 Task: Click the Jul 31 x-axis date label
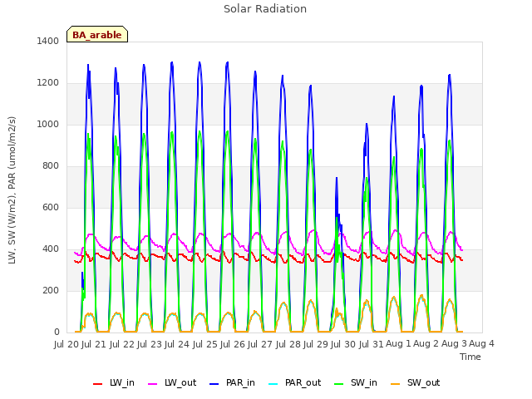(x=372, y=344)
